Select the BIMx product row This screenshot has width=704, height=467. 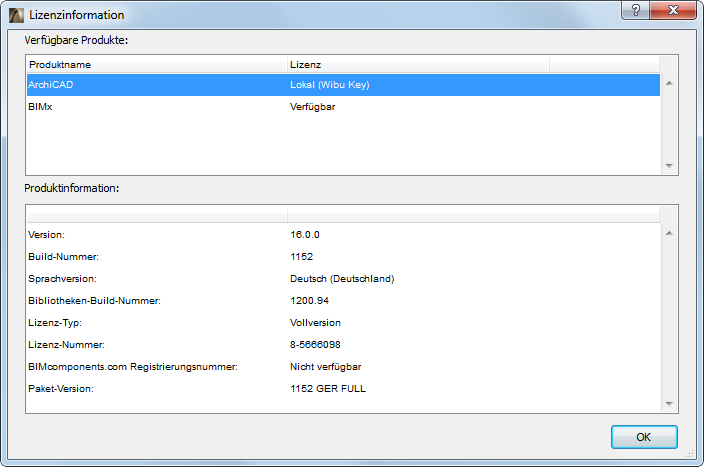[343, 107]
